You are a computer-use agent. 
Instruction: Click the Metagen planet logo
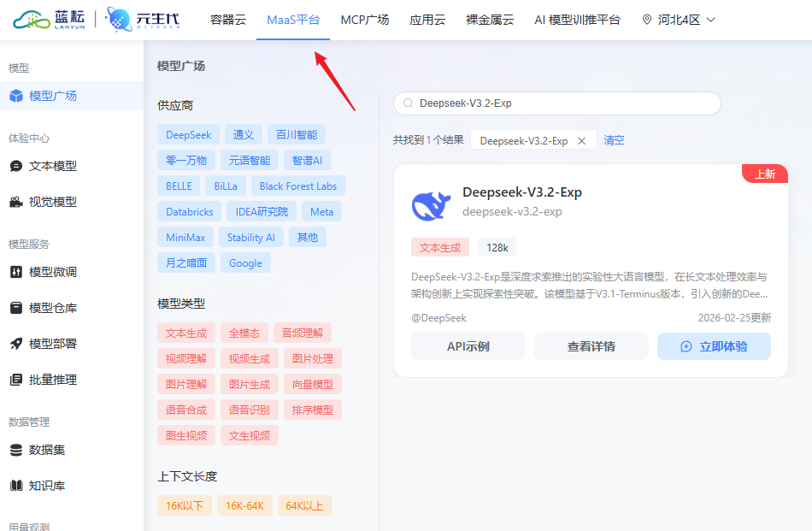pos(143,19)
